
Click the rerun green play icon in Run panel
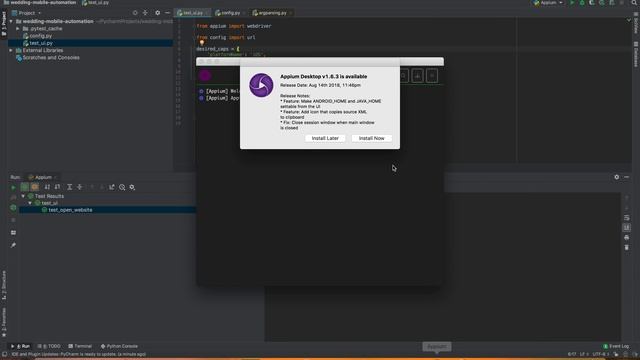pos(13,188)
